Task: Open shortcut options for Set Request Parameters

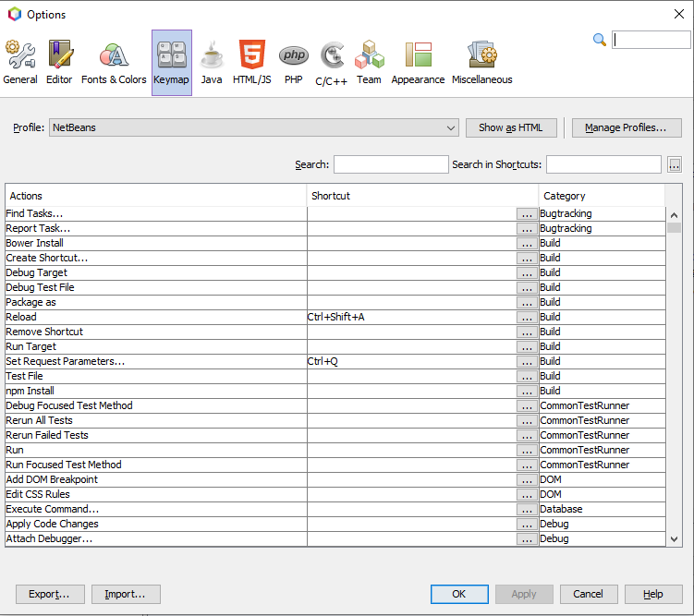Action: (527, 362)
